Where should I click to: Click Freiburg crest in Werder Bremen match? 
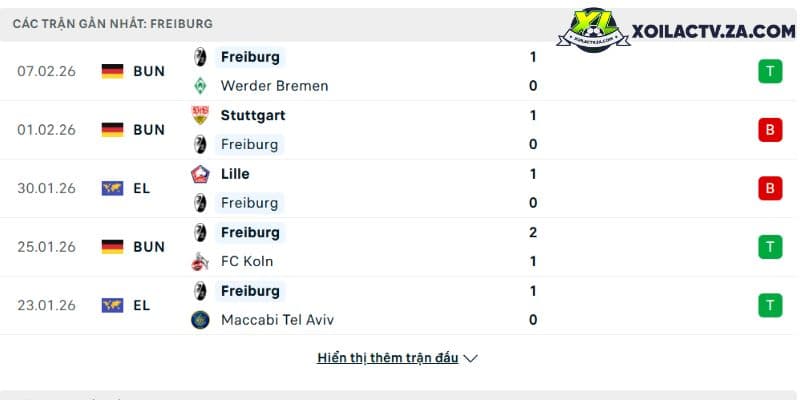click(x=200, y=57)
